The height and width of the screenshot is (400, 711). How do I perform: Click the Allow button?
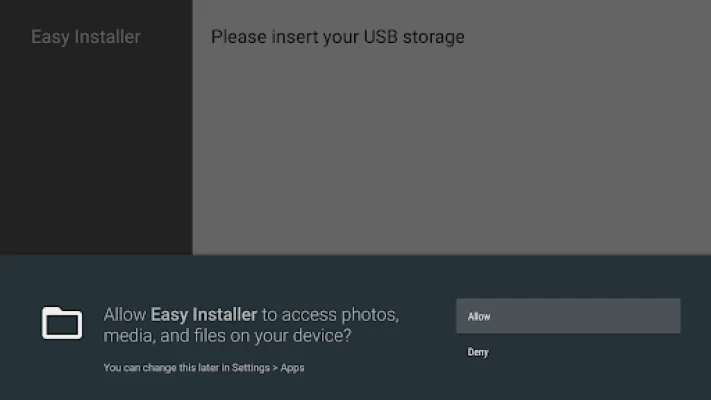point(568,316)
